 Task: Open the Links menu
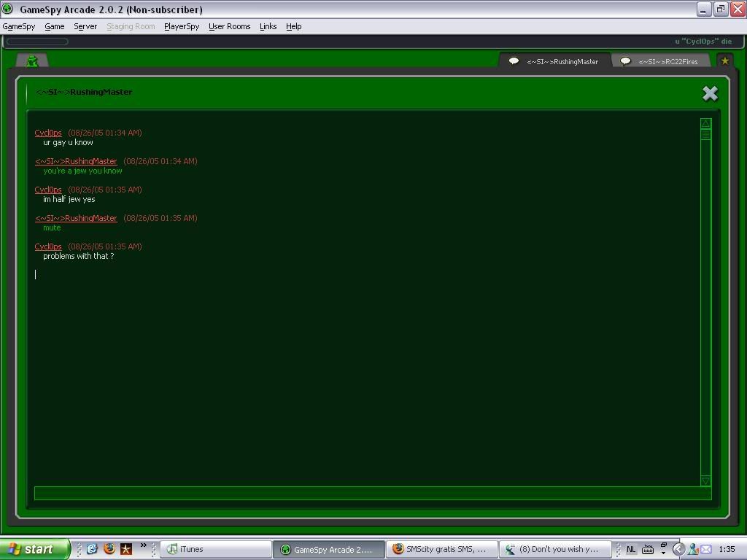(268, 27)
